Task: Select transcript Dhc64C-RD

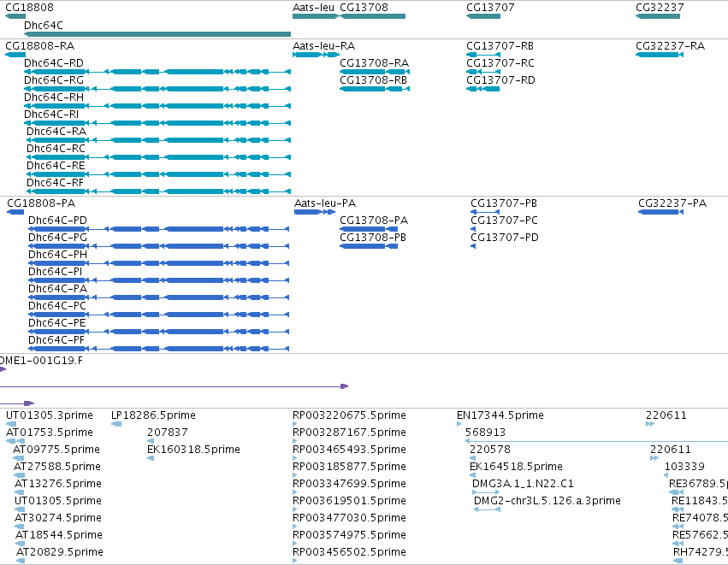Action: coord(157,72)
